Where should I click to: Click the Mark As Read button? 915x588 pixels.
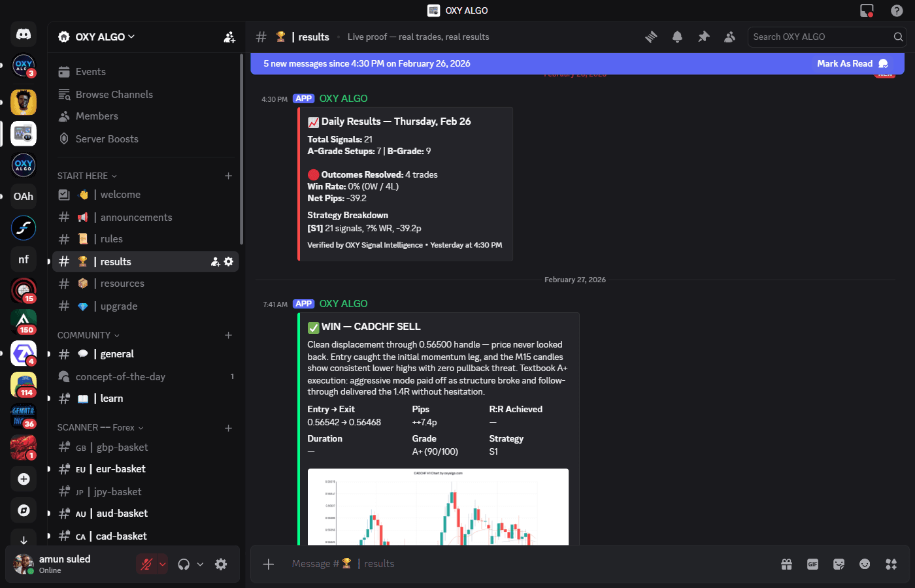844,63
